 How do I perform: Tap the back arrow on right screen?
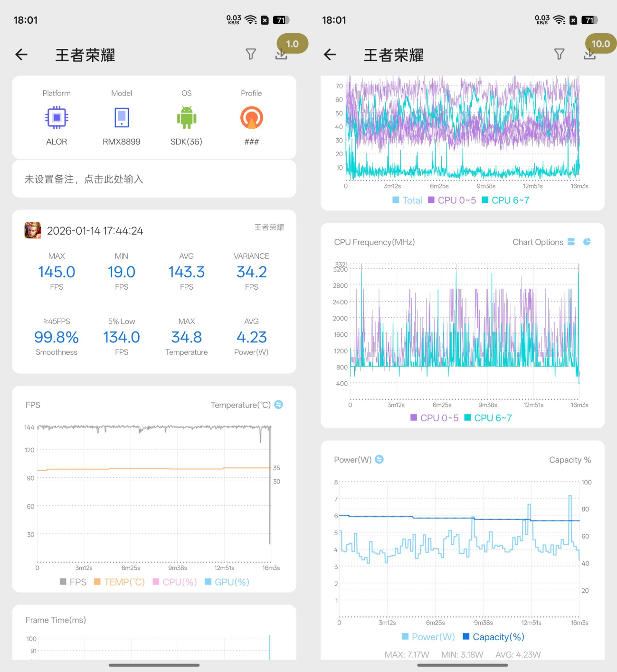click(x=330, y=55)
